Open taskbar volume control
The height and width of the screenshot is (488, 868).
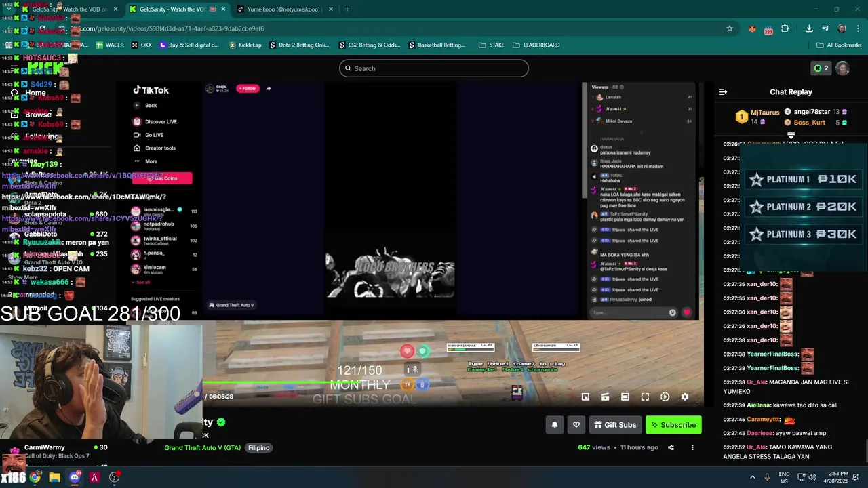pyautogui.click(x=814, y=477)
